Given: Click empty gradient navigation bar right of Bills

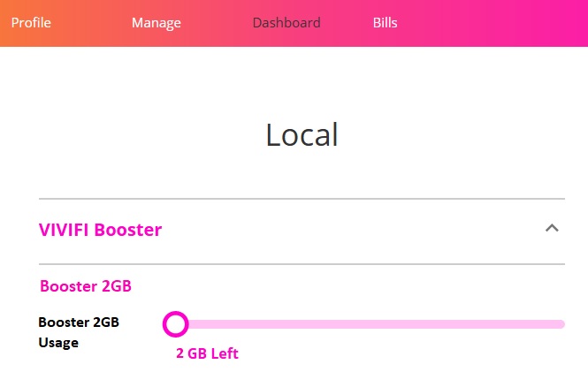Looking at the screenshot, I should tap(495, 23).
